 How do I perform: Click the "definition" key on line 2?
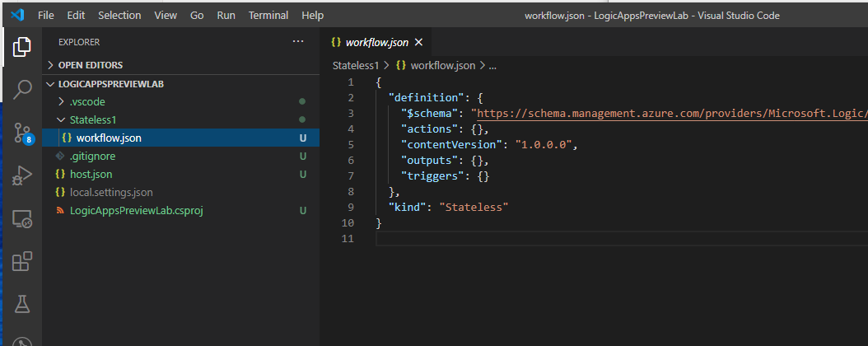[426, 98]
